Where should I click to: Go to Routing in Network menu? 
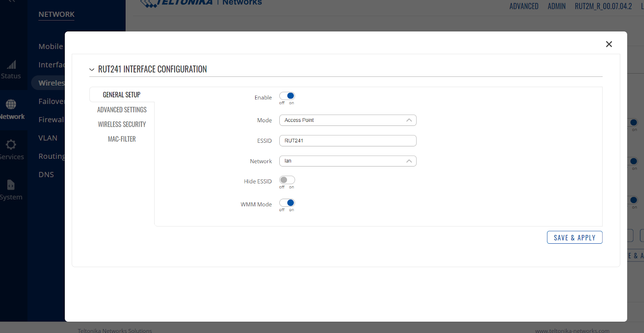point(52,156)
